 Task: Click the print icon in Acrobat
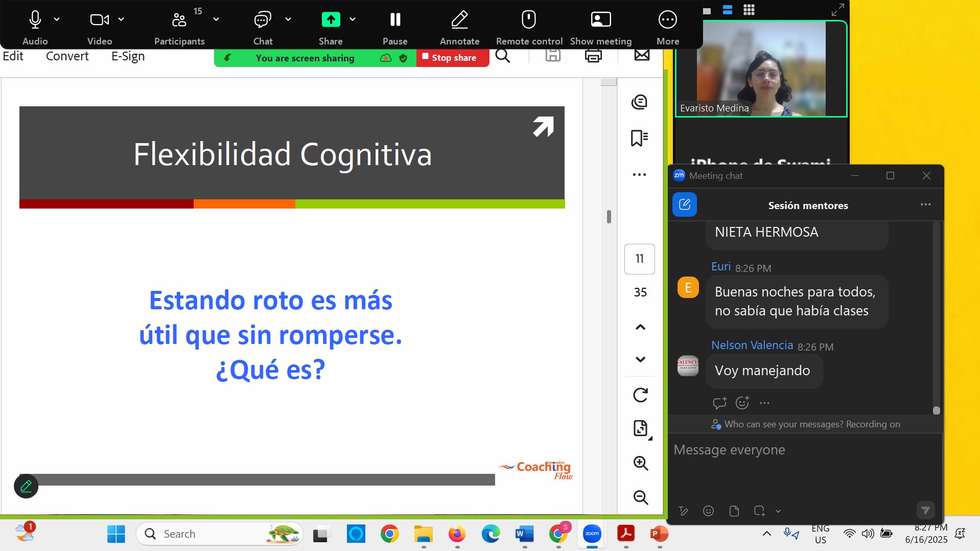tap(593, 55)
